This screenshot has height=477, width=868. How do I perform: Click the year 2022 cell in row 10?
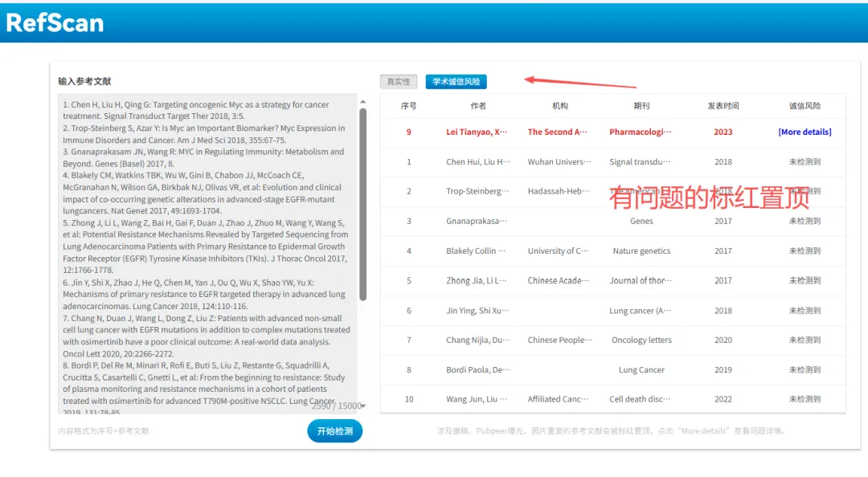coord(723,399)
